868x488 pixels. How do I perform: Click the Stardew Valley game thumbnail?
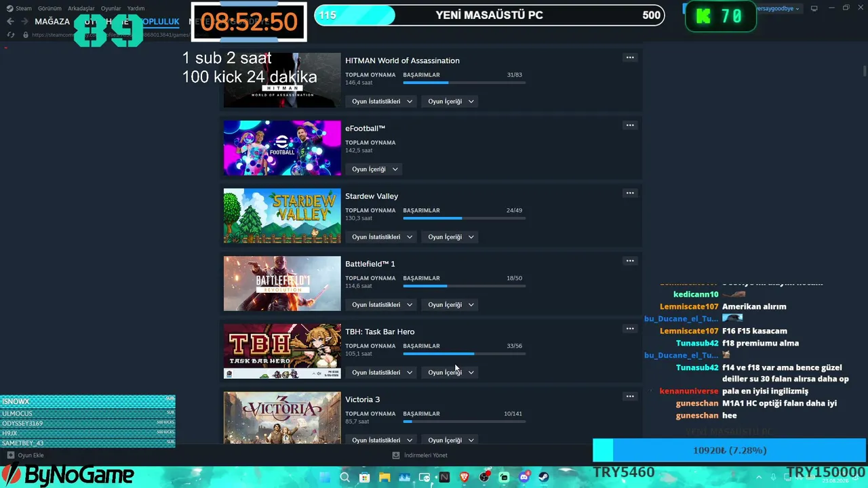point(282,216)
